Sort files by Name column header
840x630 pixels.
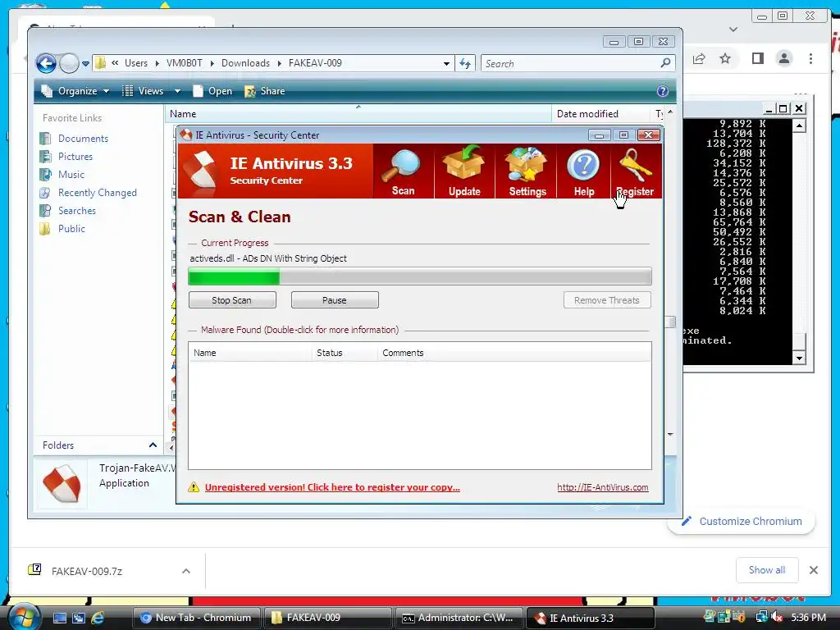358,113
